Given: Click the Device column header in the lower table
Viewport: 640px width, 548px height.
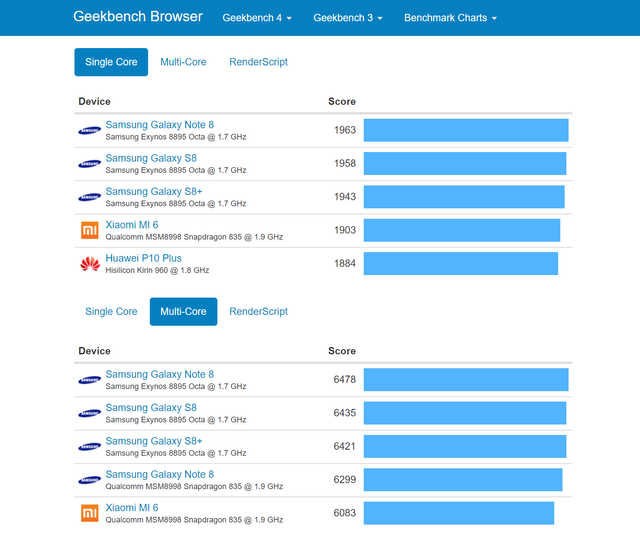Looking at the screenshot, I should point(94,351).
